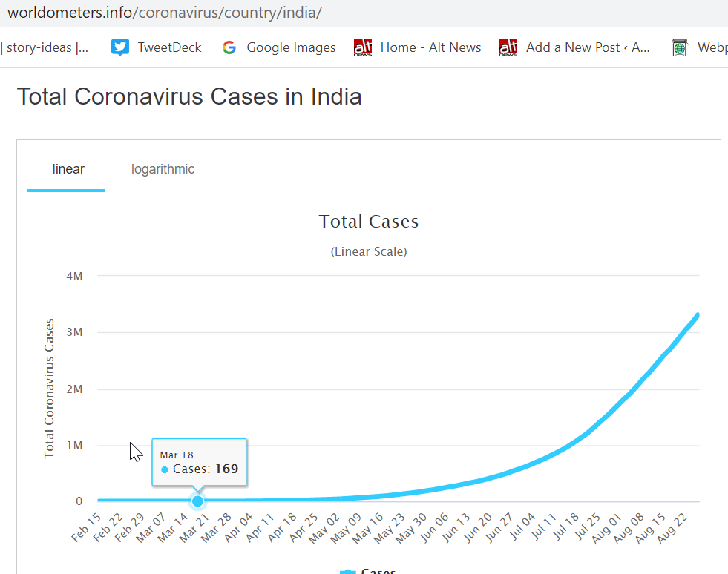Open the Google Images bookmark icon
The height and width of the screenshot is (574, 728).
(x=229, y=47)
